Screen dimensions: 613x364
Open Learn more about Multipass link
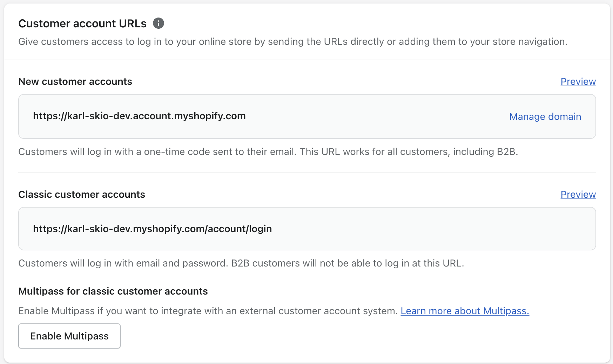coord(465,311)
